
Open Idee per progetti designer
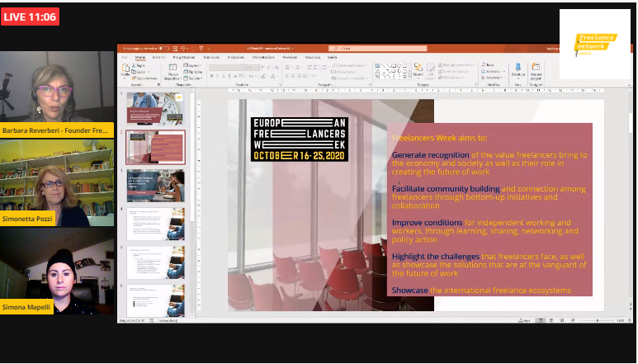click(536, 71)
